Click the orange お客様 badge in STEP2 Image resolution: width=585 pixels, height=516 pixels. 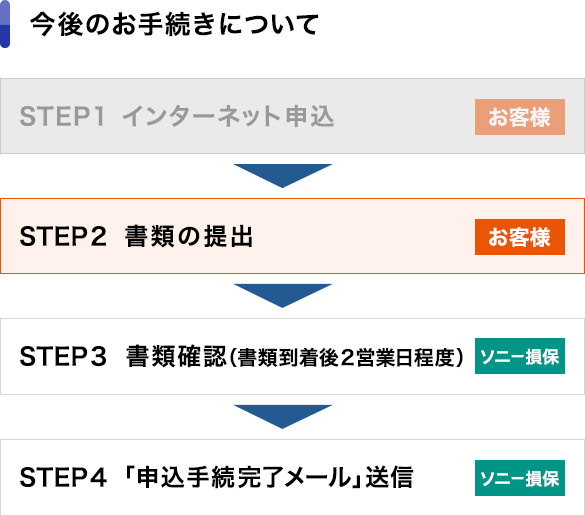520,237
